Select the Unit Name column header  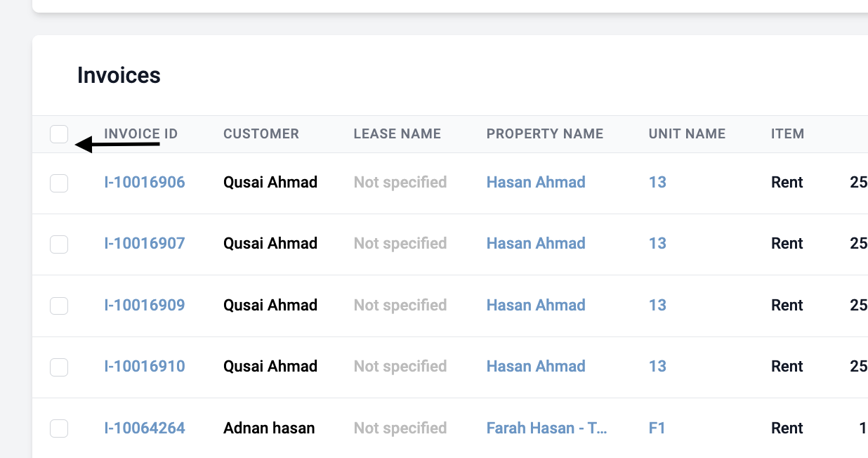pos(688,133)
